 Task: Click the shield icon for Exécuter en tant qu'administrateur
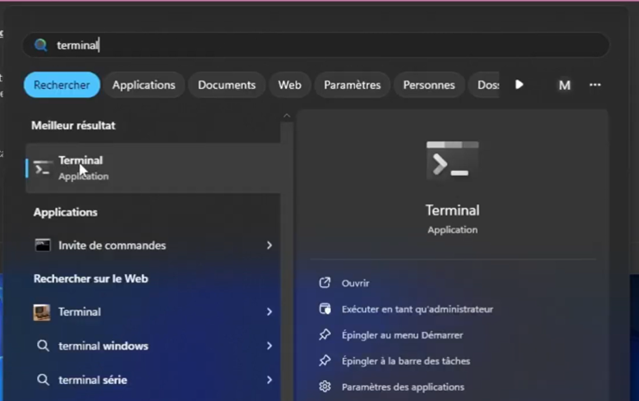pos(324,309)
